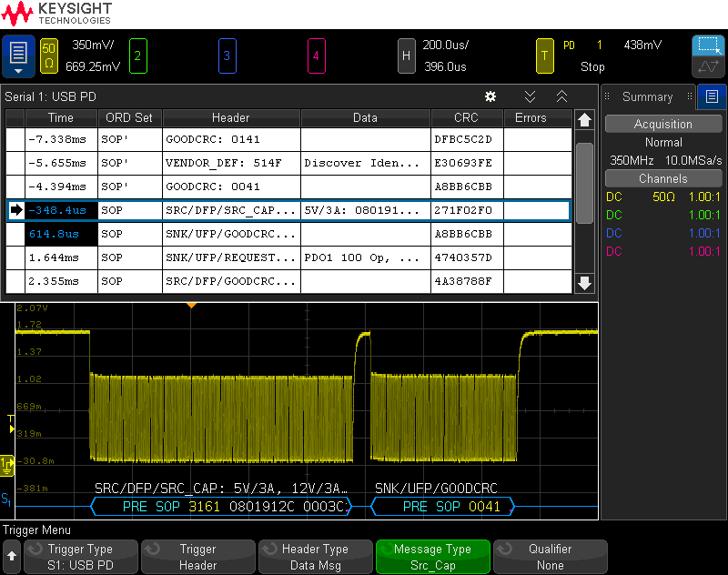
Task: Toggle channel 1 on or off
Action: pos(49,55)
